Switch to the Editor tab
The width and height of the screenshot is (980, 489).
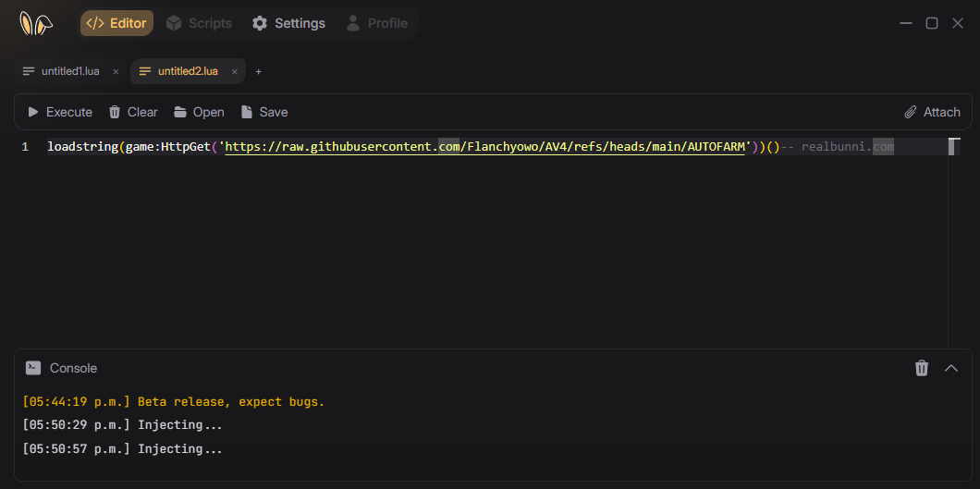116,23
